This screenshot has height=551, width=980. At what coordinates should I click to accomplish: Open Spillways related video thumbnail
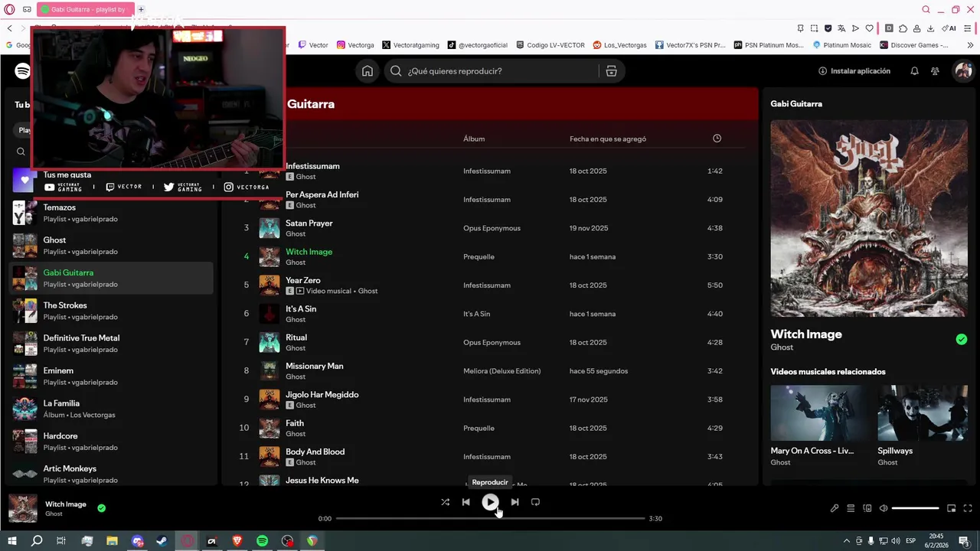(923, 413)
